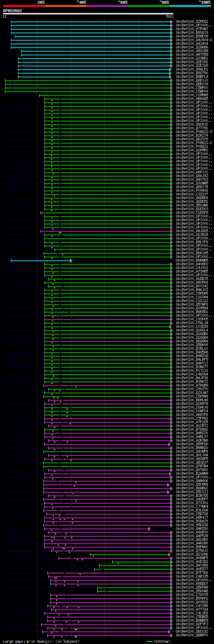Open hit UniRef100_A8J8G5

coord(193,231)
